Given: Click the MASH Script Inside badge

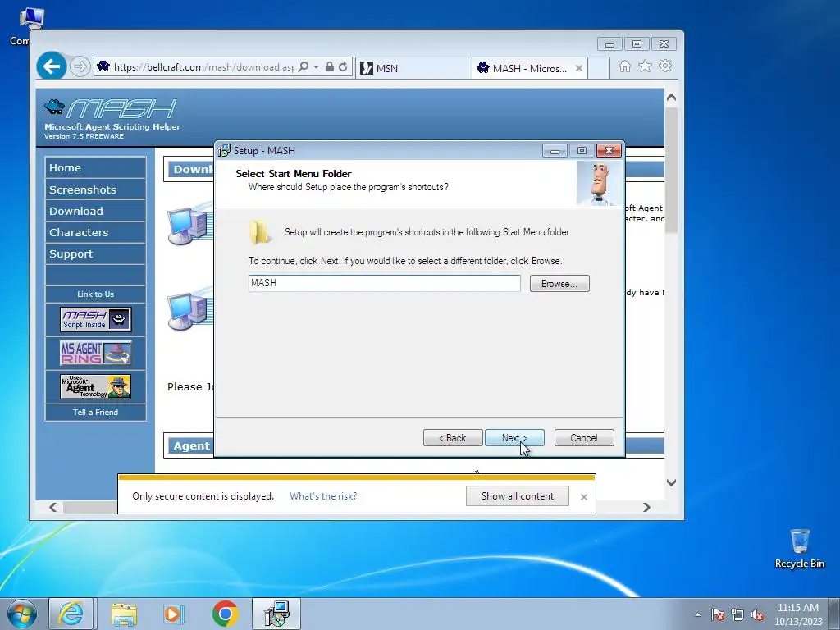Looking at the screenshot, I should click(95, 319).
